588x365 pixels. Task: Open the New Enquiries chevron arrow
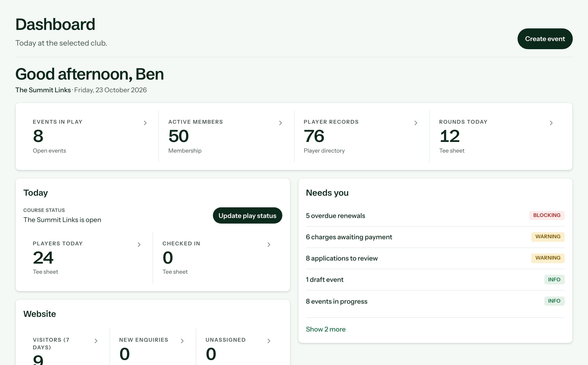(x=182, y=341)
